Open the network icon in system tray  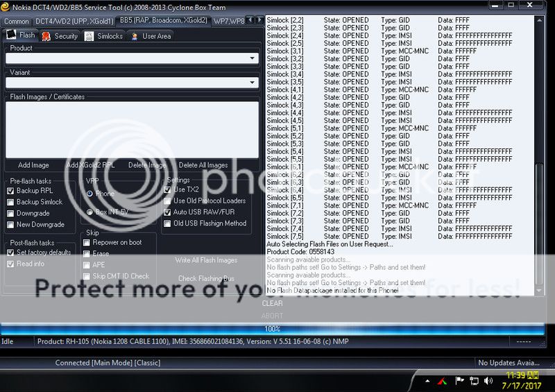click(475, 380)
